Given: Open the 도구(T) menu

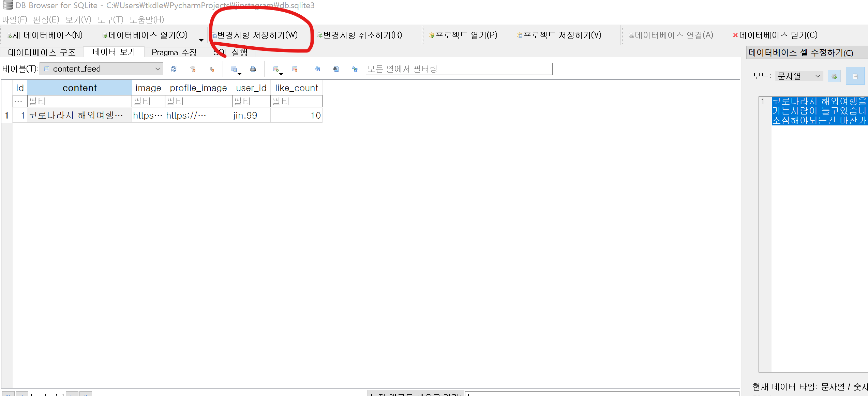Looking at the screenshot, I should click(x=110, y=20).
